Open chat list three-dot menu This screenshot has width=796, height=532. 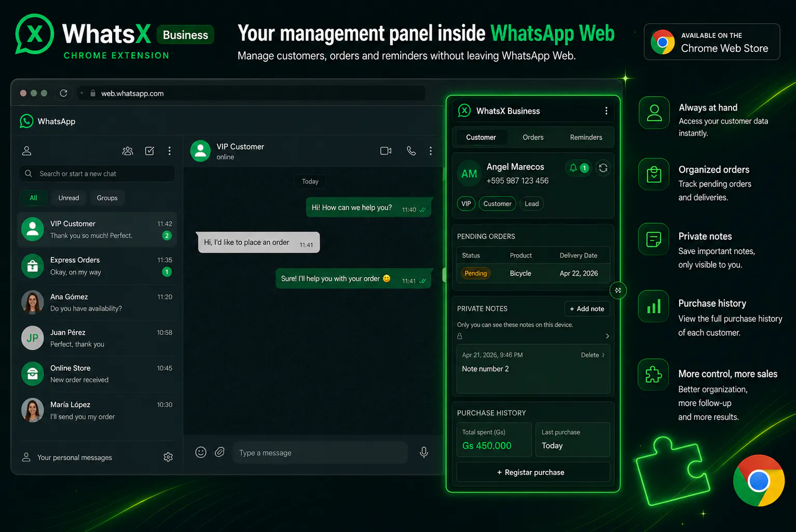[x=169, y=151]
